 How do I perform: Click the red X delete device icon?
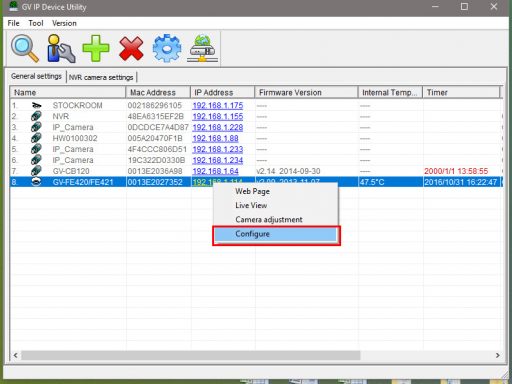[x=131, y=49]
